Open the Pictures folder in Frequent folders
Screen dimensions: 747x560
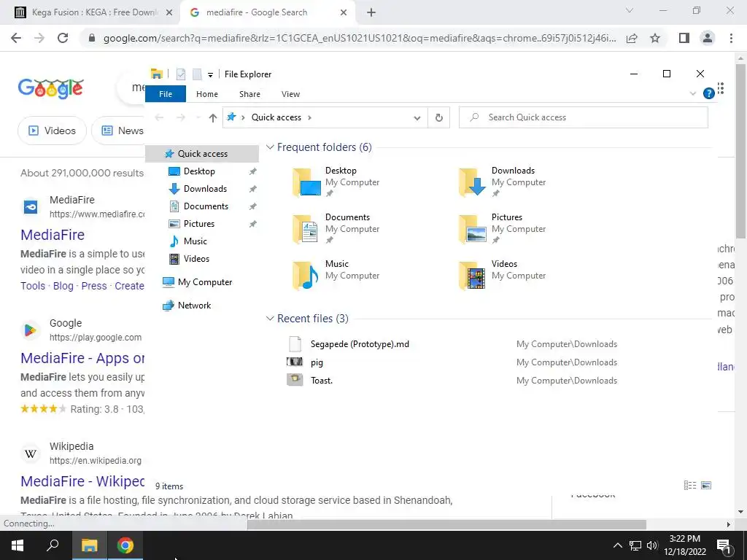[503, 228]
